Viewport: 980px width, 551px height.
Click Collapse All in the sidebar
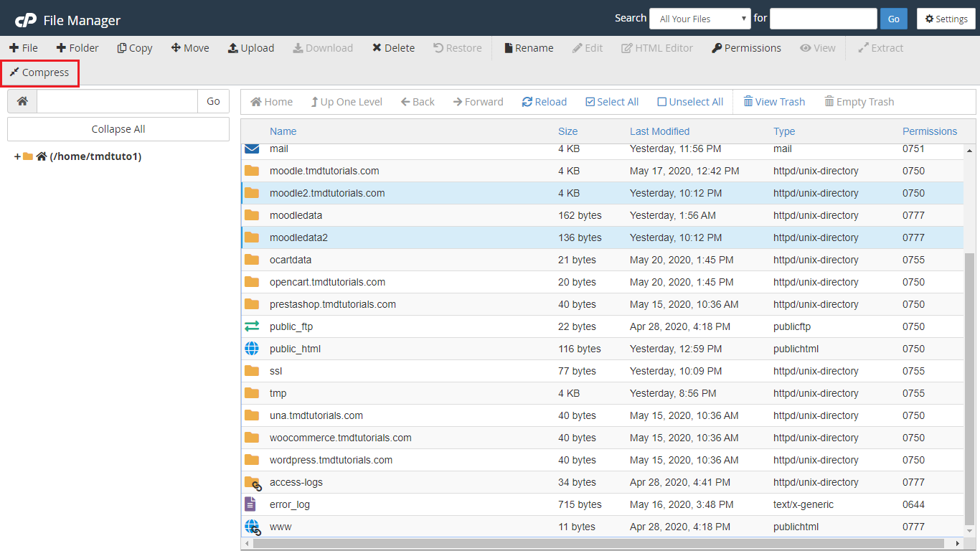click(x=118, y=129)
